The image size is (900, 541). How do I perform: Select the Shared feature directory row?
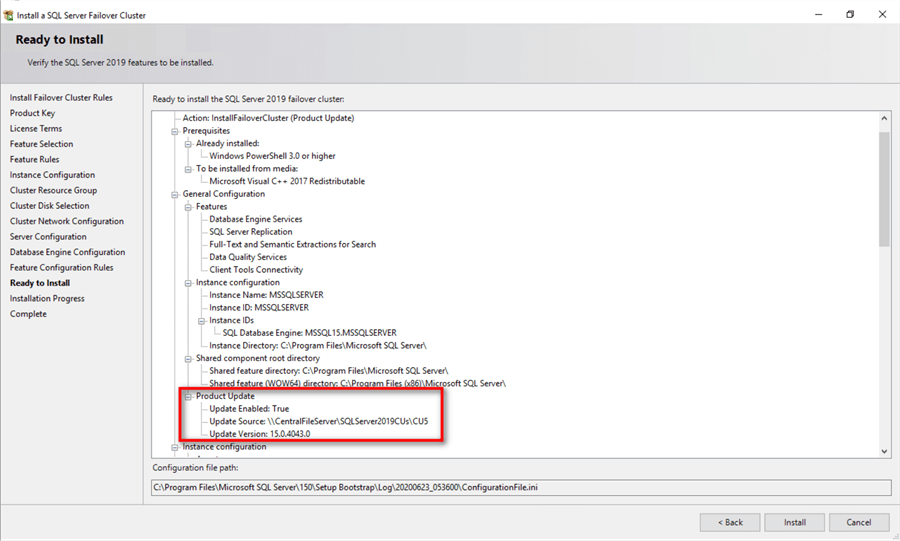click(329, 371)
